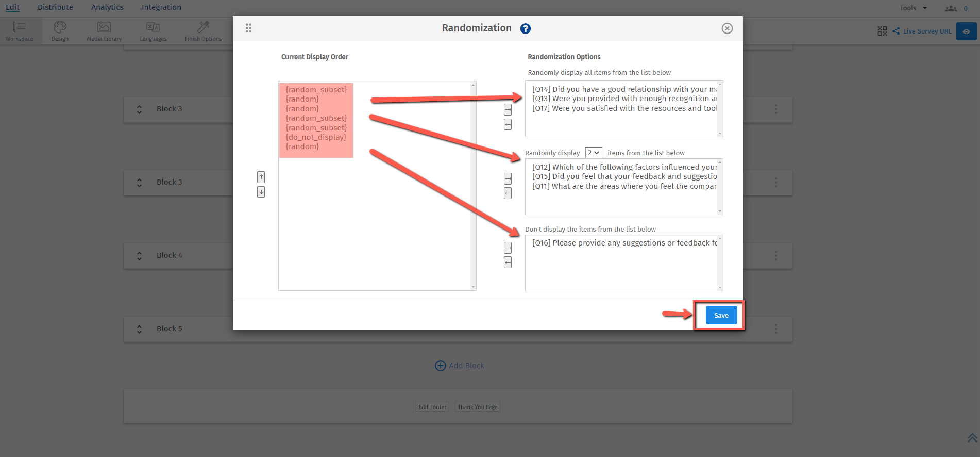The width and height of the screenshot is (980, 457).
Task: Open options menu for Block 4 row
Action: click(776, 256)
